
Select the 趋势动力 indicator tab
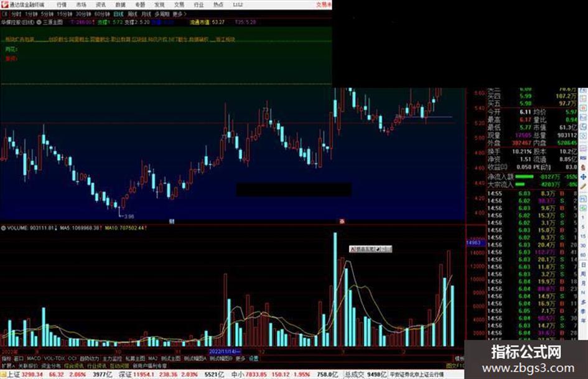[90, 358]
